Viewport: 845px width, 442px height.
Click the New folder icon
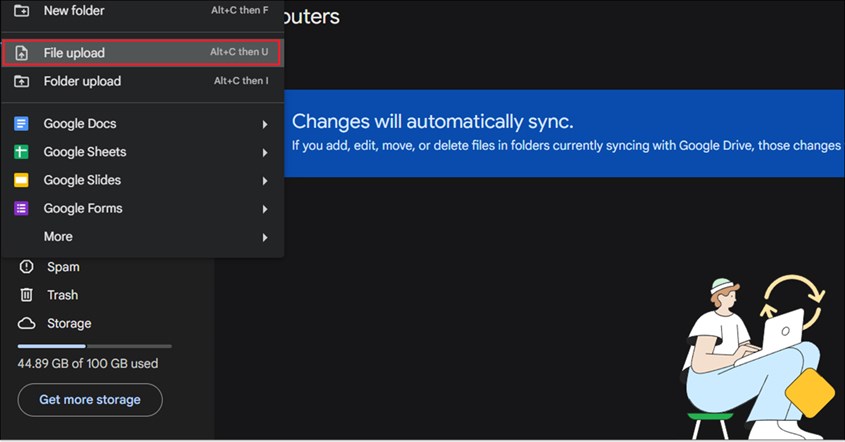coord(22,10)
